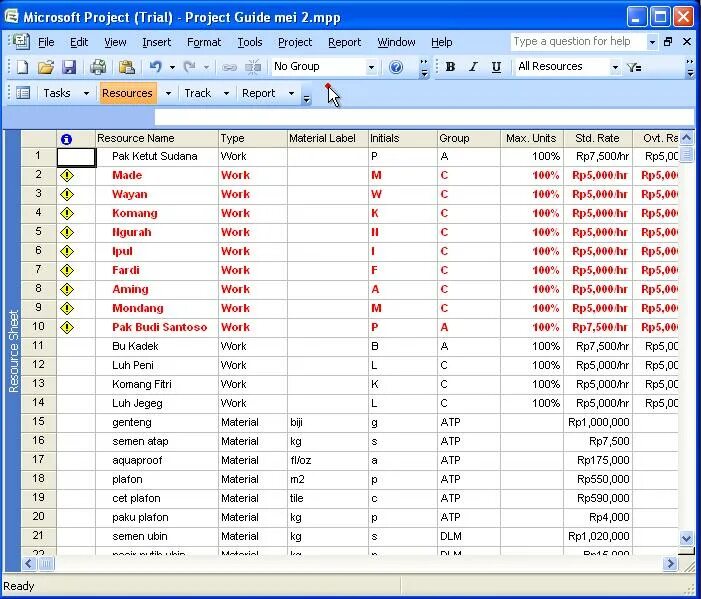Toggle Bold formatting

coord(450,67)
